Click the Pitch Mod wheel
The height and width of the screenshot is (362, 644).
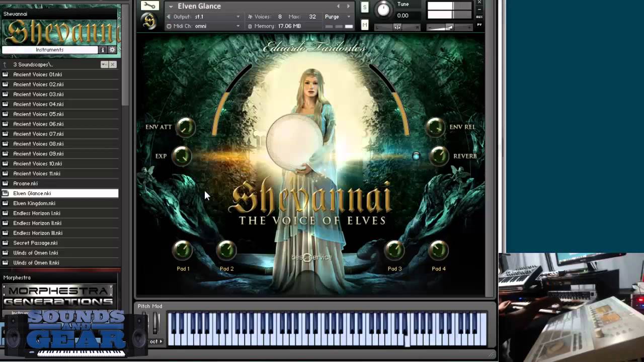[156, 323]
